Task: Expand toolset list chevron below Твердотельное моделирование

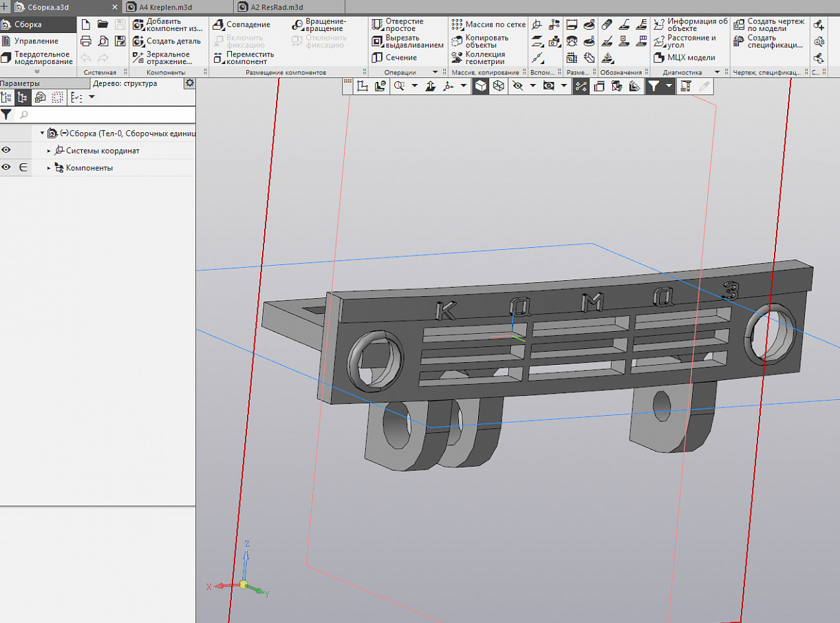Action: click(x=37, y=72)
